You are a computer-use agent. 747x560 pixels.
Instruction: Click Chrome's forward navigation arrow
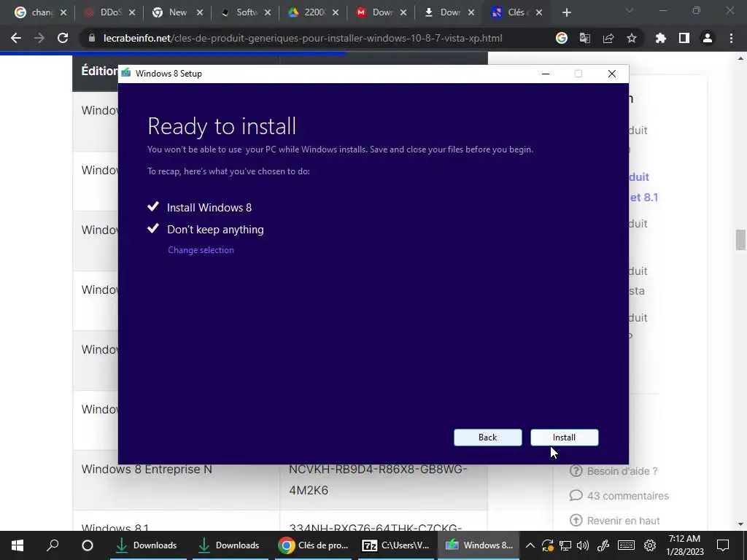[x=39, y=38]
